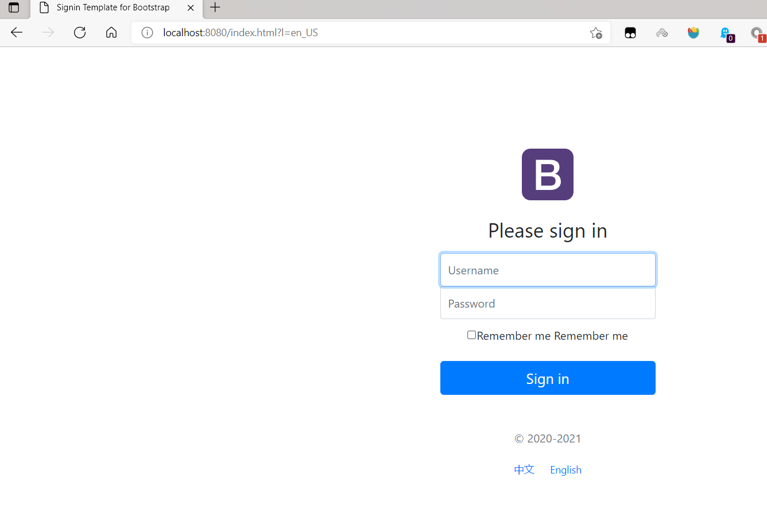This screenshot has height=532, width=767.
Task: Click the browser back arrow
Action: 17,33
